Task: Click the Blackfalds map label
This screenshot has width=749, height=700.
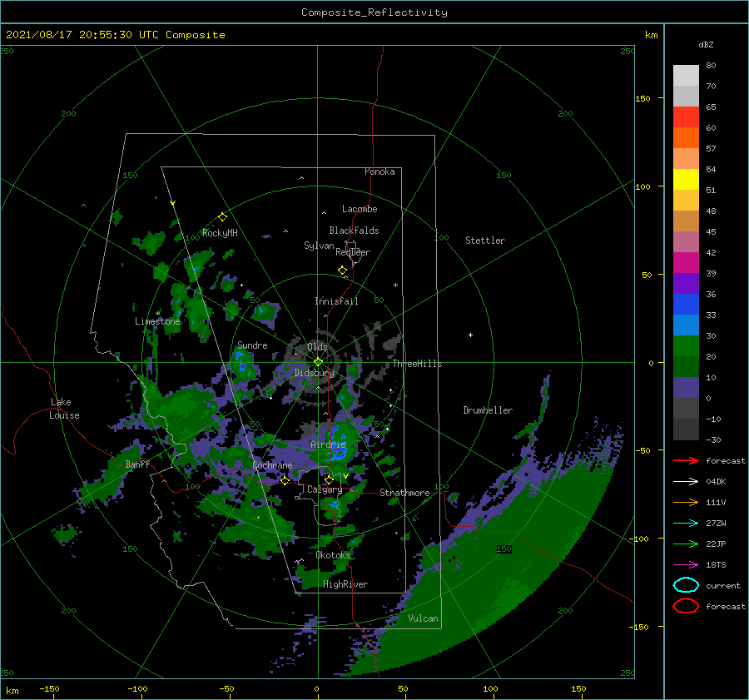Action: [354, 231]
